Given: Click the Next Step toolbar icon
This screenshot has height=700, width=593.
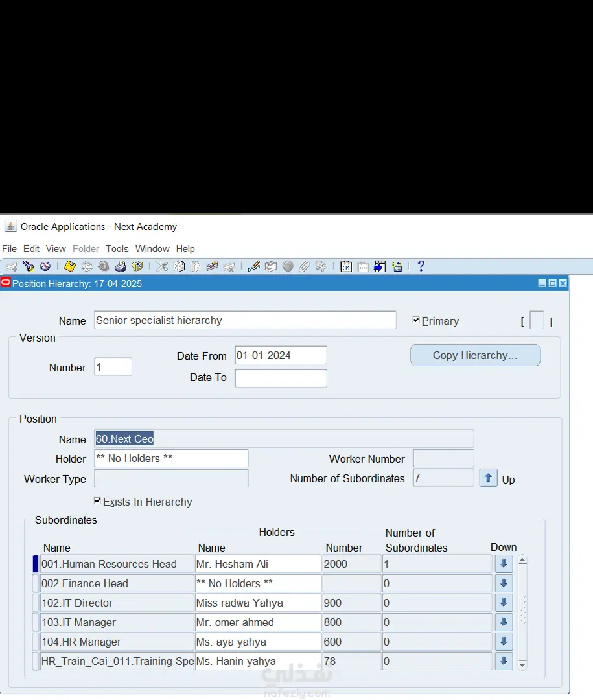Looking at the screenshot, I should point(87,267).
